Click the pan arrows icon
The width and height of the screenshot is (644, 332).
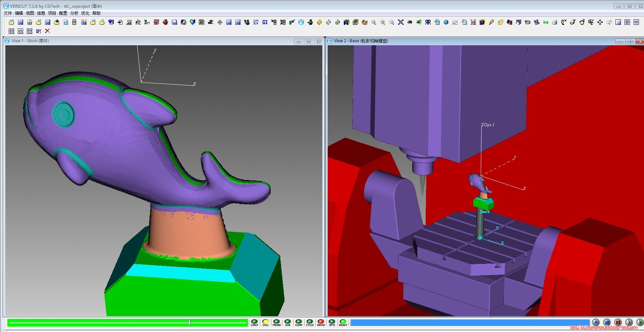coord(600,22)
